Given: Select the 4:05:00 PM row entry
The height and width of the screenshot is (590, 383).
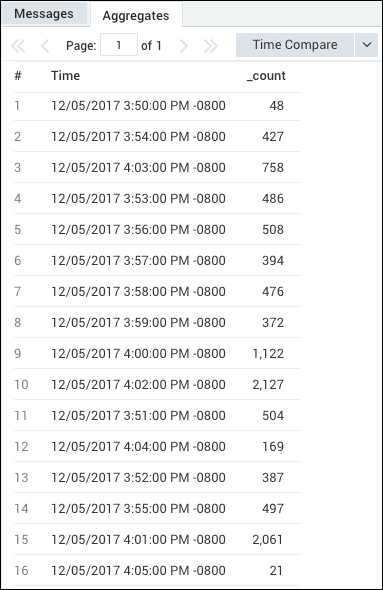Looking at the screenshot, I should pyautogui.click(x=157, y=570).
